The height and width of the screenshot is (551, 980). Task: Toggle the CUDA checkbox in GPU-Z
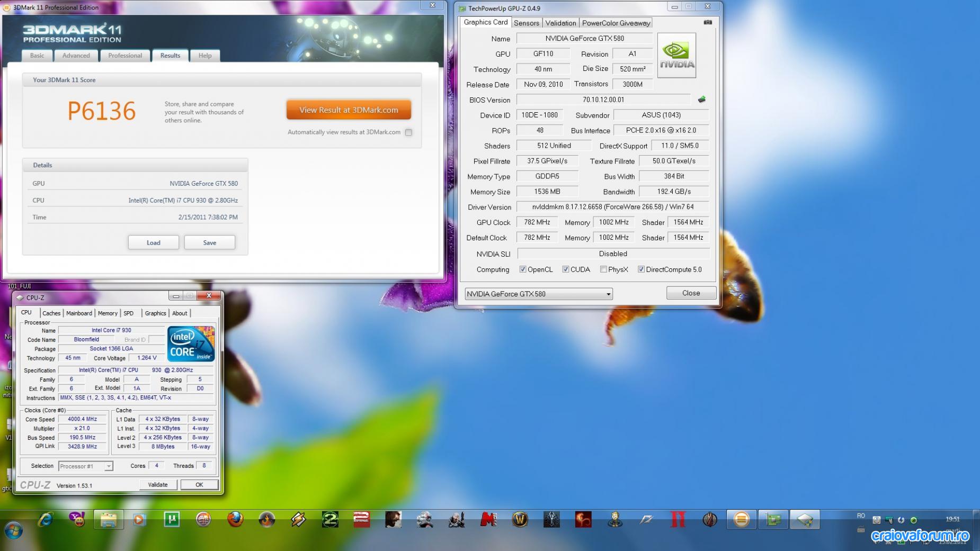click(566, 269)
